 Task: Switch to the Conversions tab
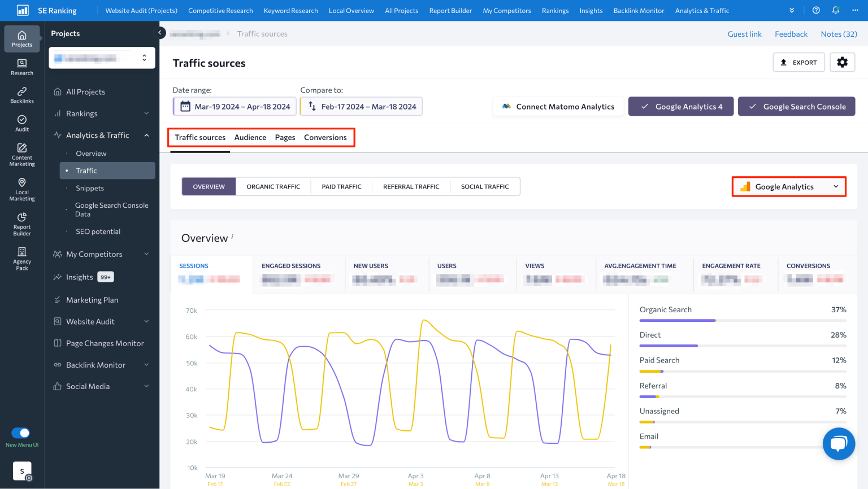pos(325,137)
